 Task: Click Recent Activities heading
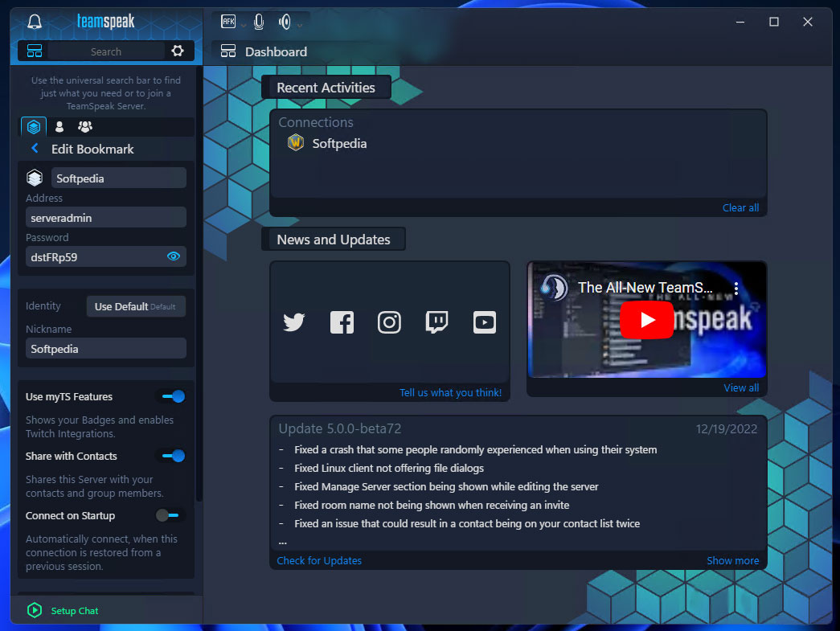(x=326, y=88)
